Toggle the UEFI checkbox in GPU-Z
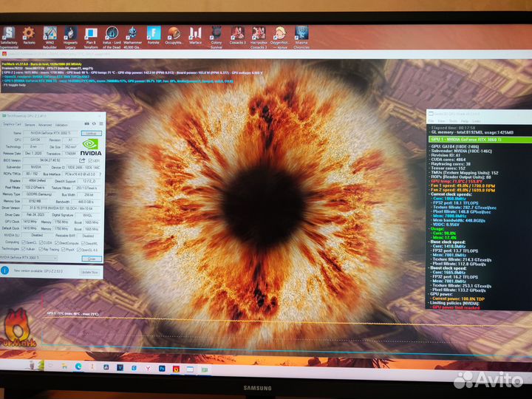Image resolution: width=532 pixels, height=399 pixels. (x=91, y=159)
